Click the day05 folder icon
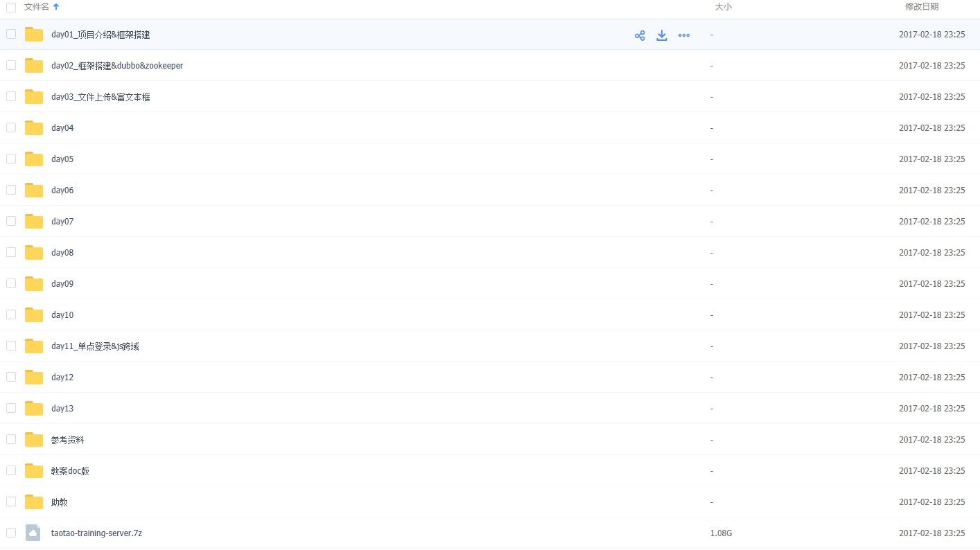 coord(34,159)
